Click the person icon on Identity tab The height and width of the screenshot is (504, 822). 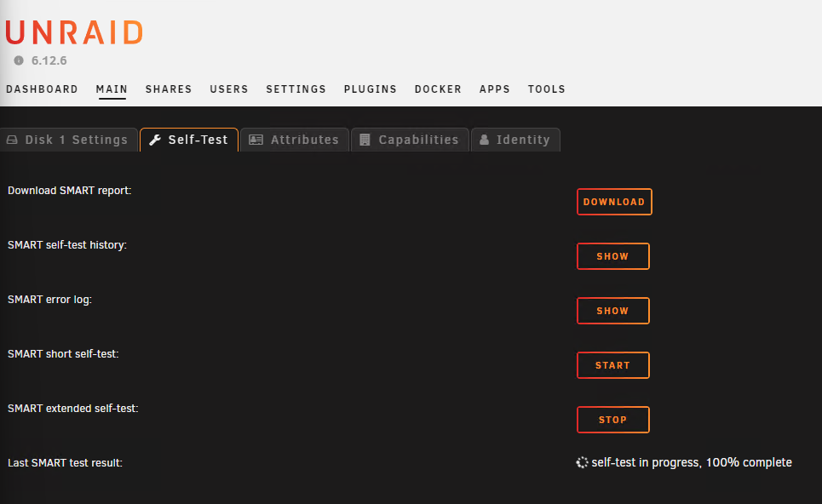pos(485,140)
